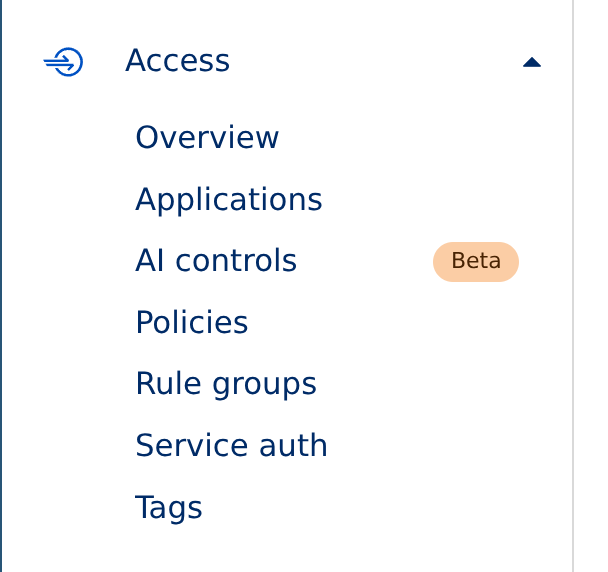Navigate to Policies

[191, 323]
